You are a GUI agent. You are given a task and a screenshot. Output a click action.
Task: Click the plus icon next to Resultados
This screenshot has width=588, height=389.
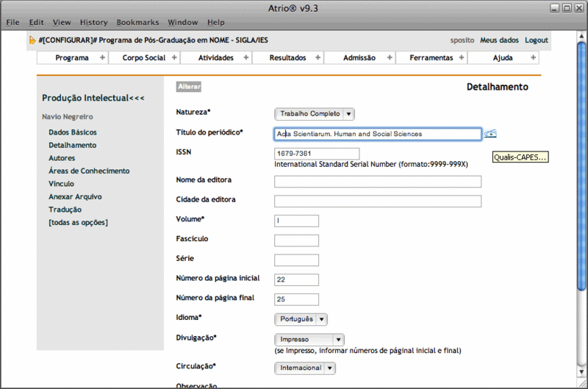318,57
